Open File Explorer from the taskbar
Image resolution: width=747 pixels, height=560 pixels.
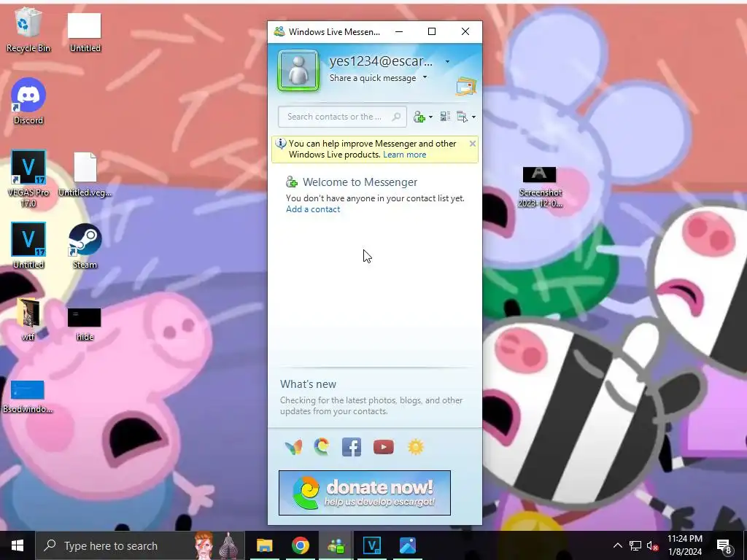tap(264, 545)
